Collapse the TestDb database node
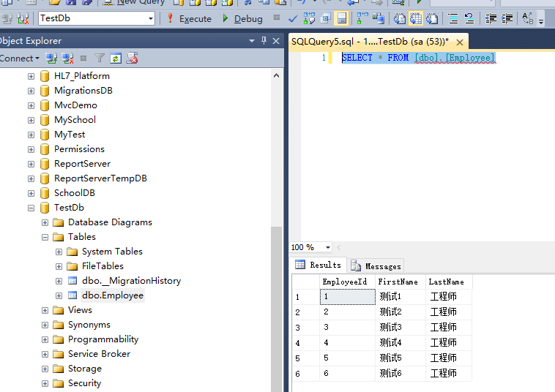The image size is (555, 392). coord(31,208)
